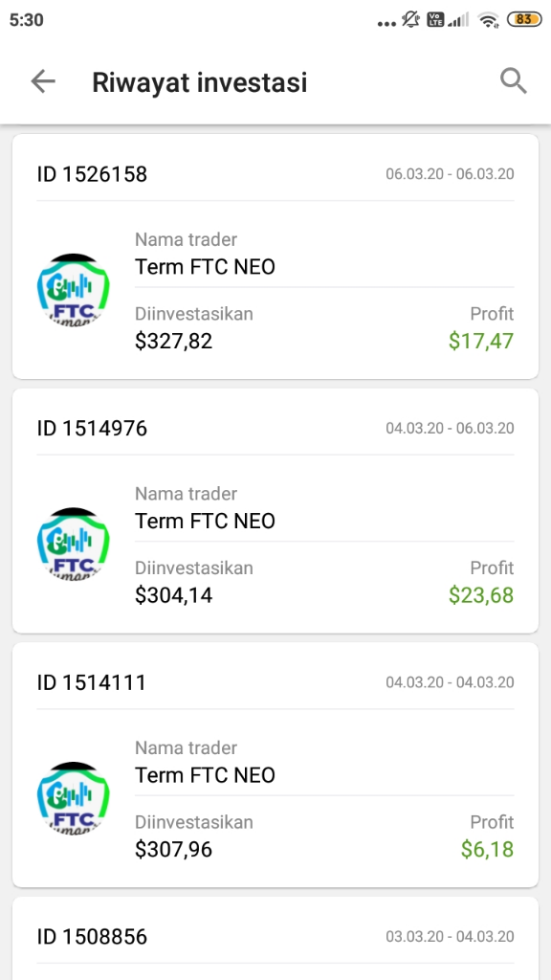Image resolution: width=551 pixels, height=980 pixels.
Task: Open investment ID 1514976
Action: (275, 511)
